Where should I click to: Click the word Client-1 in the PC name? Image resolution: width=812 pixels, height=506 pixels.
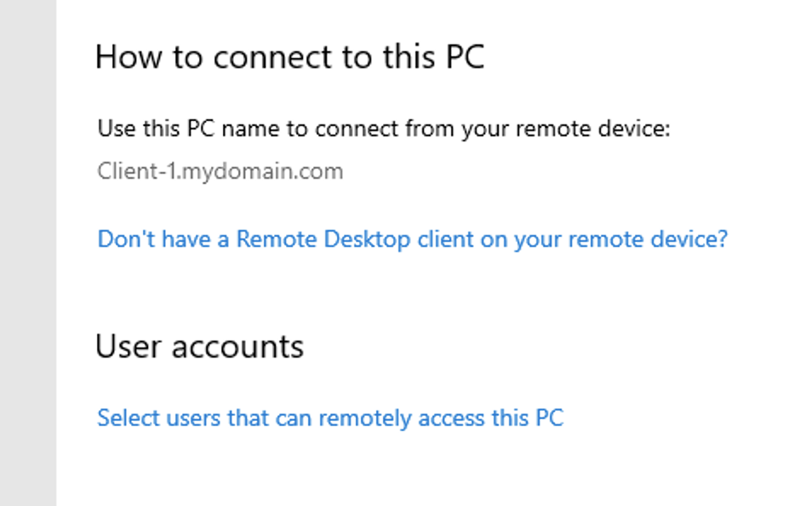point(137,171)
